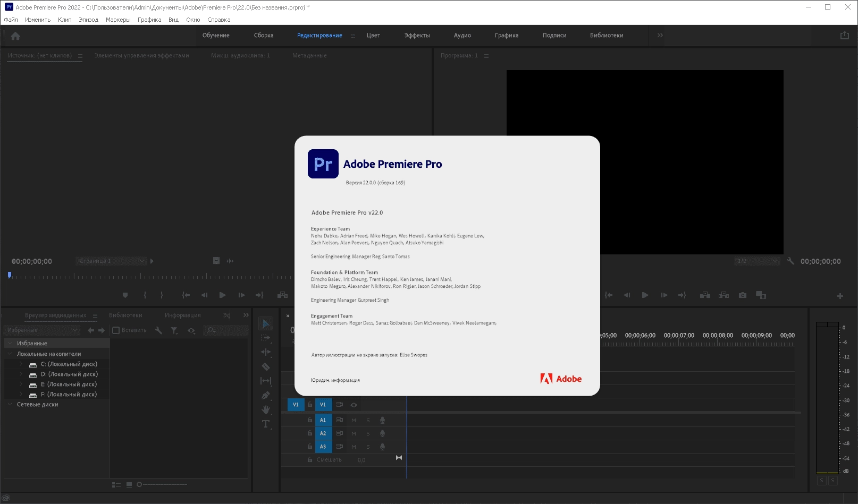This screenshot has width=858, height=504.
Task: Expand the Сетевые диски node
Action: (10, 404)
